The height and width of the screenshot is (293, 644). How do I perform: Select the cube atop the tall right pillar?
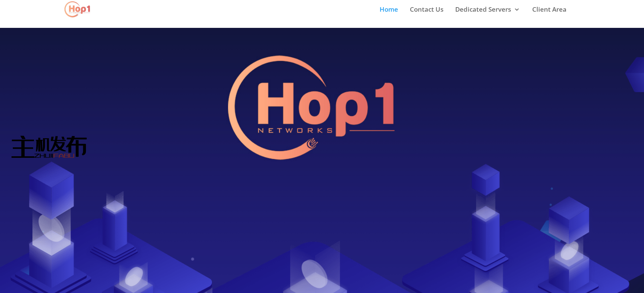[x=486, y=180]
